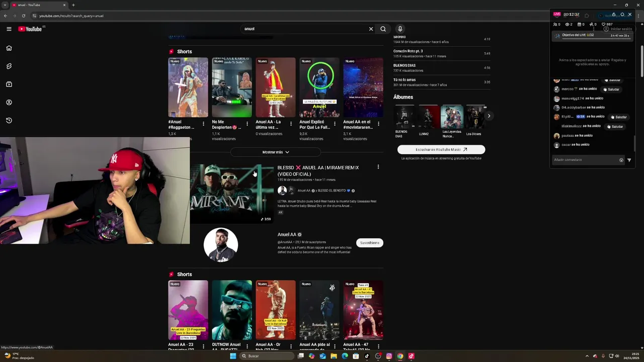Image resolution: width=644 pixels, height=362 pixels.
Task: Play 'Anuel AA - 23 Preguntas' short
Action: [188, 310]
